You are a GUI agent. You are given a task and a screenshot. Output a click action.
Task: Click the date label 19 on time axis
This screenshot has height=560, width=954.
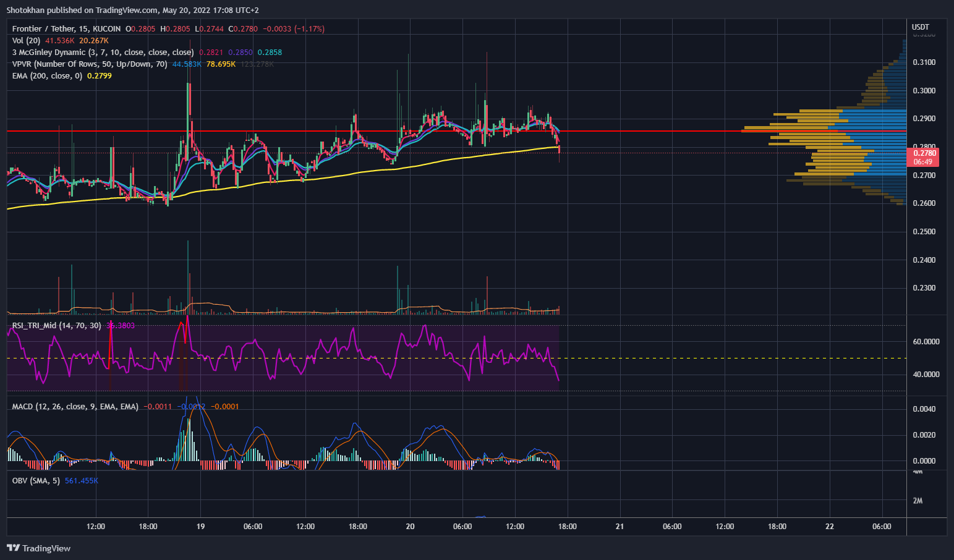click(200, 527)
